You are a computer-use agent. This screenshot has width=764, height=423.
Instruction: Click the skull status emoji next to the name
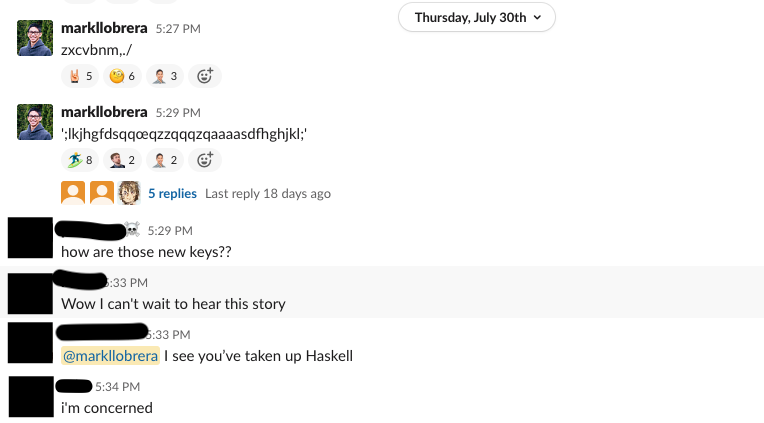tap(133, 230)
